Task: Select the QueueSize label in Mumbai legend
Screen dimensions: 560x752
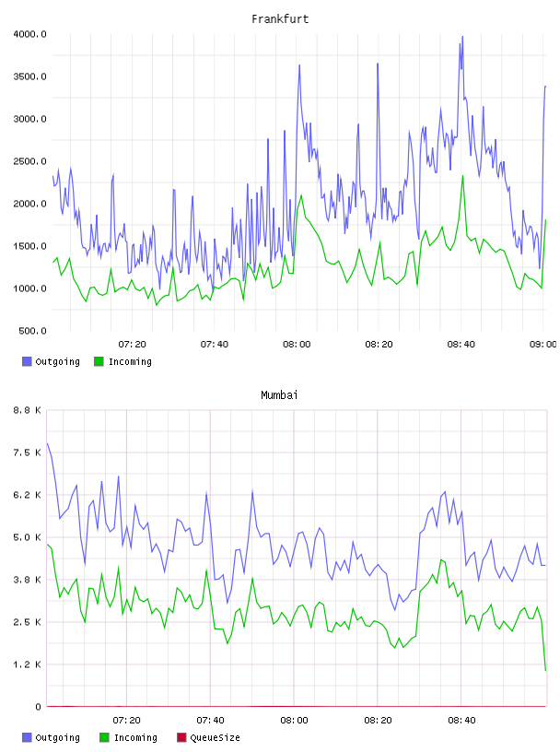Action: pos(215,737)
